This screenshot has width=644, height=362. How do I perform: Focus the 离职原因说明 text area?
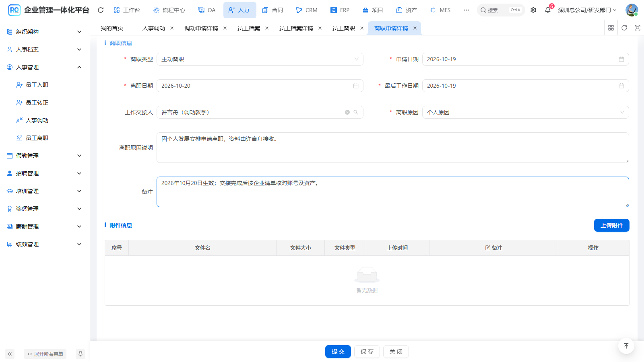coord(393,148)
